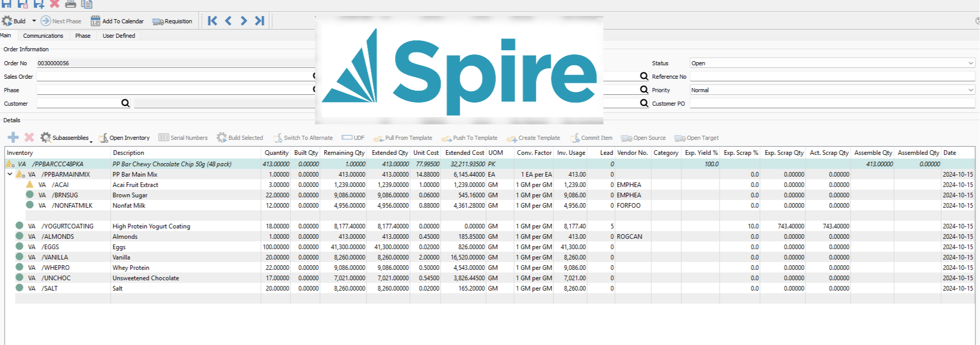This screenshot has width=980, height=345.
Task: Click Open Target button
Action: click(696, 138)
